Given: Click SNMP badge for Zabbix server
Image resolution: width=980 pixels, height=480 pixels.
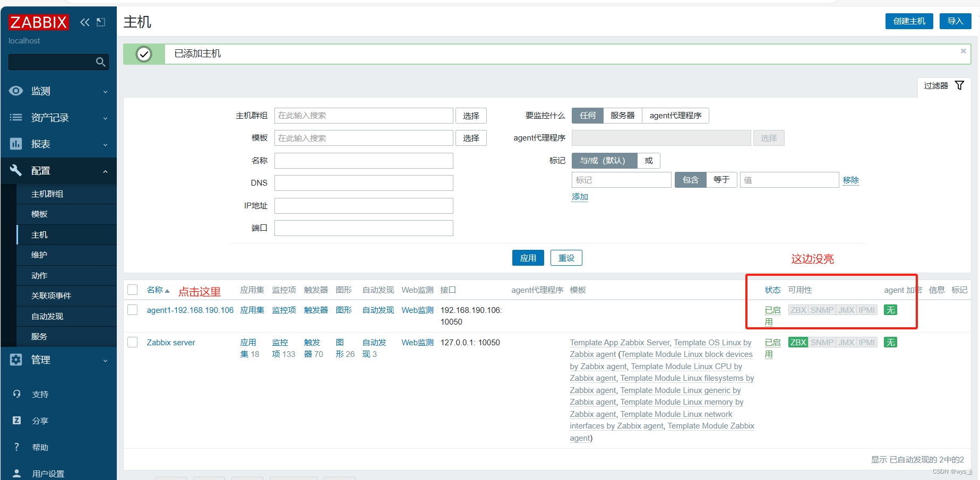Looking at the screenshot, I should [822, 343].
